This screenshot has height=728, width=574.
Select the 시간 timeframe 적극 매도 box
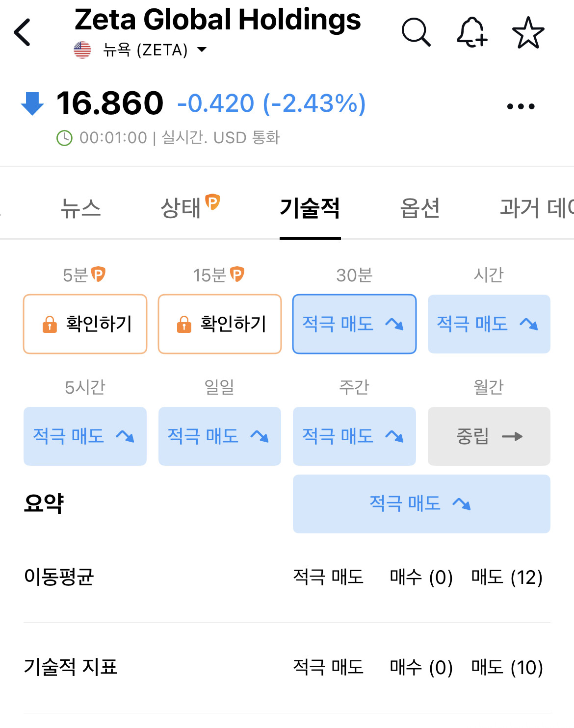489,324
